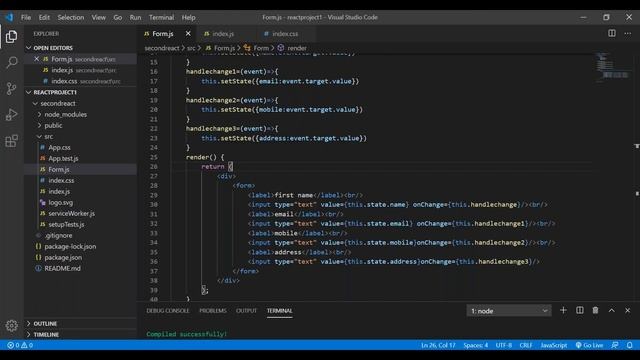Open serviceWorker.js in the explorer

tap(80, 213)
